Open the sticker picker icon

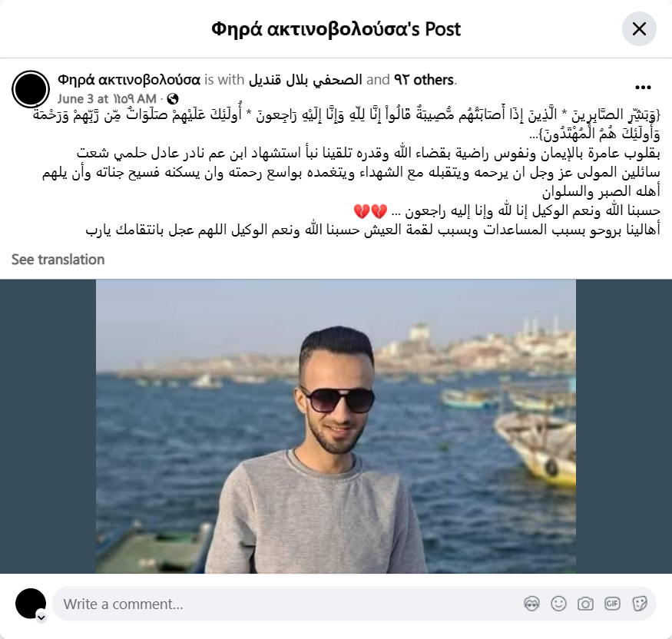639,604
